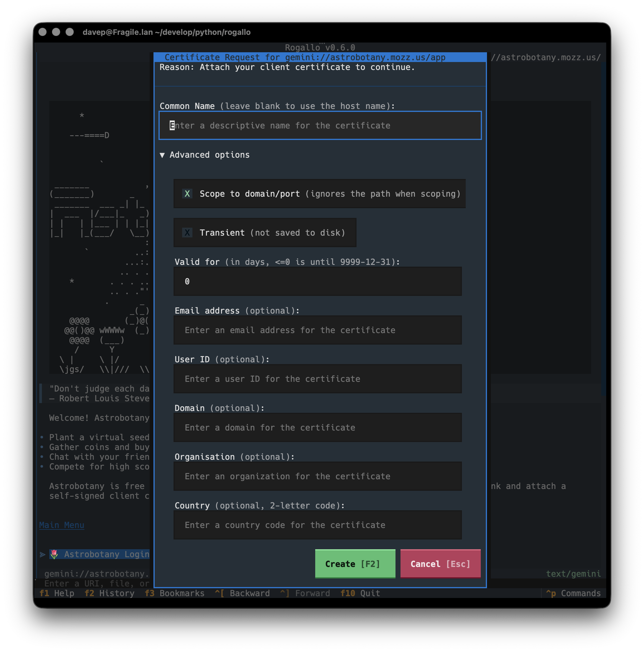Open f3 Bookmarks in footer

click(x=175, y=593)
